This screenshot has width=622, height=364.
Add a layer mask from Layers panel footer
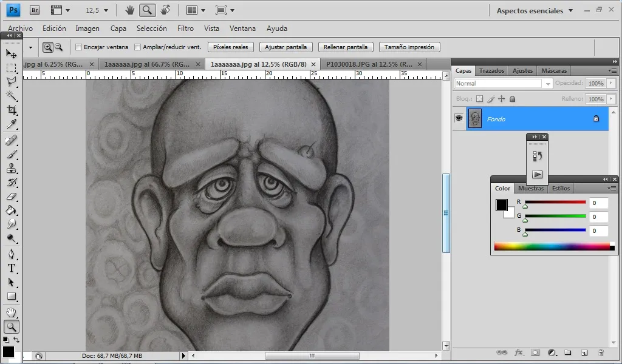[535, 352]
